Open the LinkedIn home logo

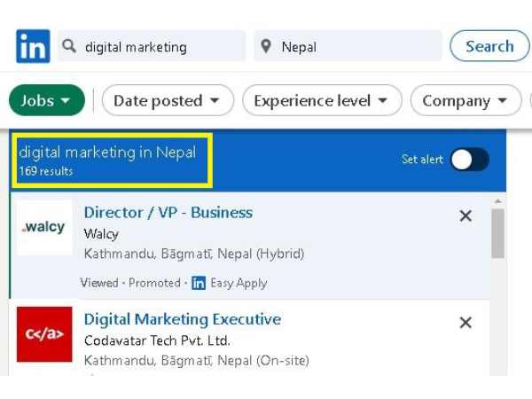coord(33,46)
